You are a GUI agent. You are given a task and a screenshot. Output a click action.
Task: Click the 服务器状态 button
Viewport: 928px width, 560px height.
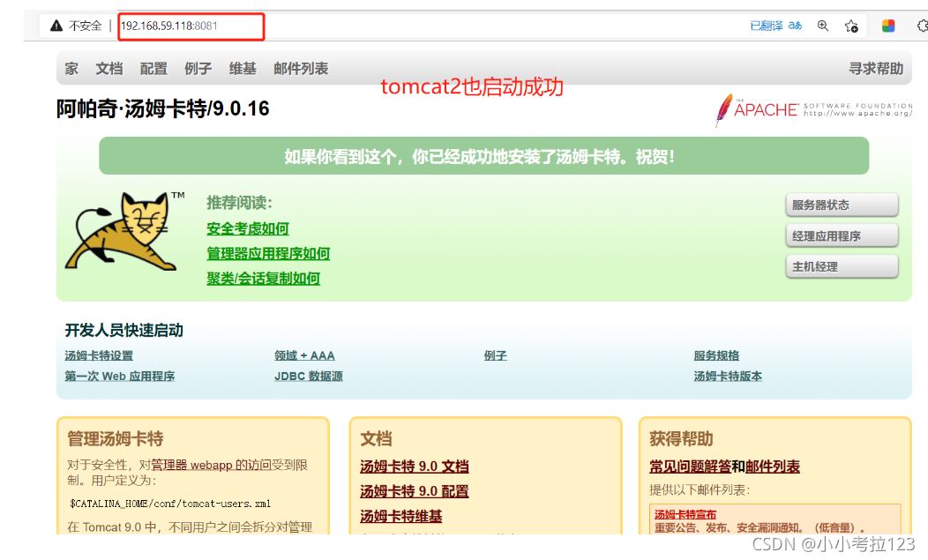click(842, 205)
